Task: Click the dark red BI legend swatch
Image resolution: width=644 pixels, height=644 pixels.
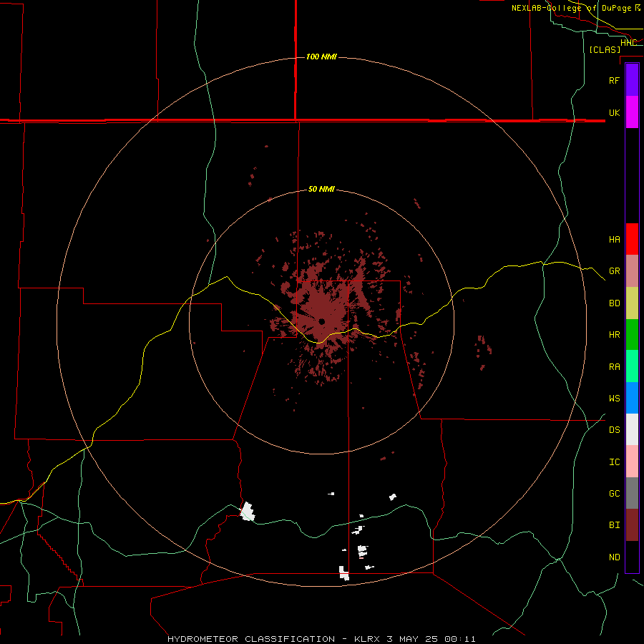Action: pos(632,525)
